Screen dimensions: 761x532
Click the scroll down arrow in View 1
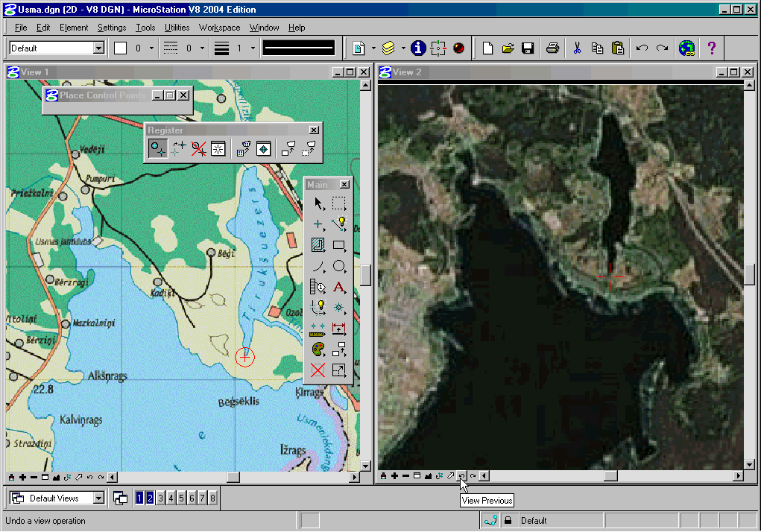point(366,466)
